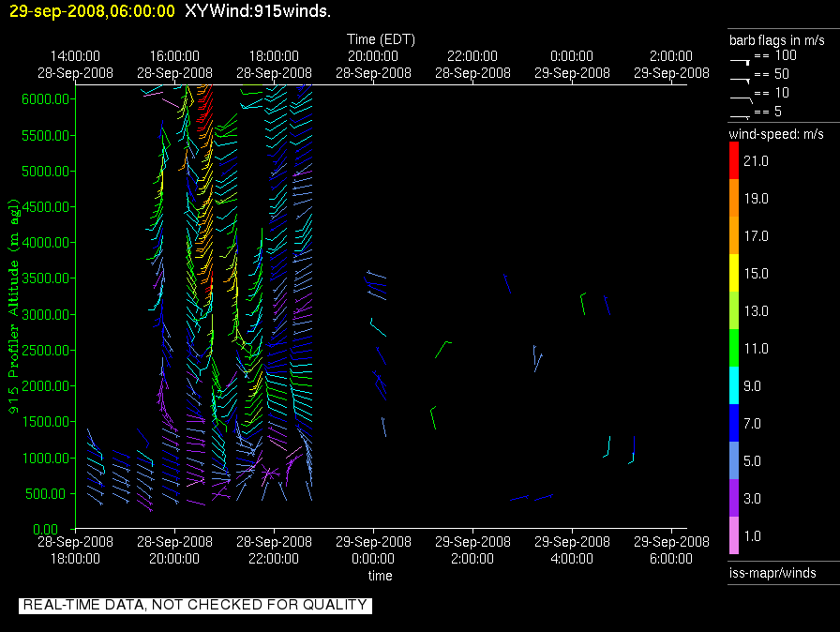Click the wind-speed: m/s legend header
840x632 pixels.
[x=776, y=134]
